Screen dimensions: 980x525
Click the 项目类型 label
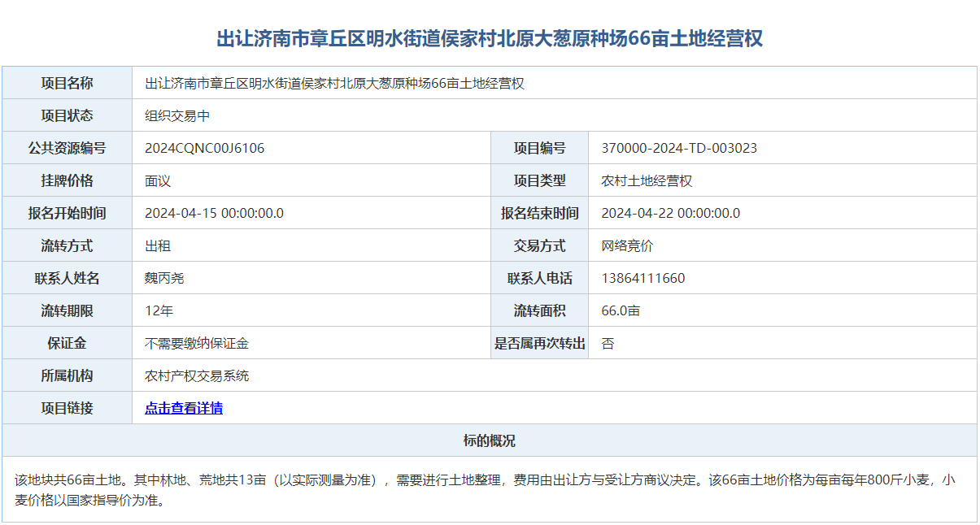pos(540,180)
